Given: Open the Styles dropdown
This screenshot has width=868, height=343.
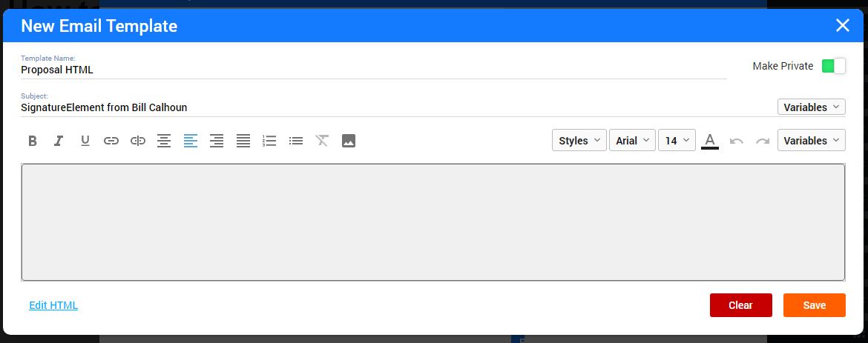Looking at the screenshot, I should [579, 141].
